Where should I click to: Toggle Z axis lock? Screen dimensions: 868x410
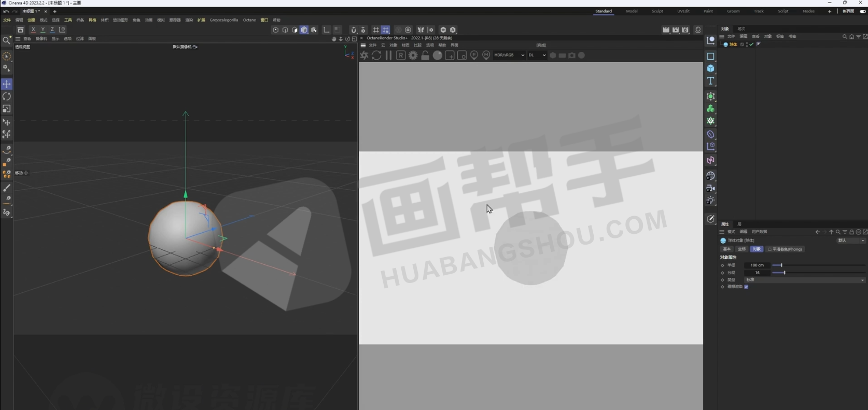52,30
